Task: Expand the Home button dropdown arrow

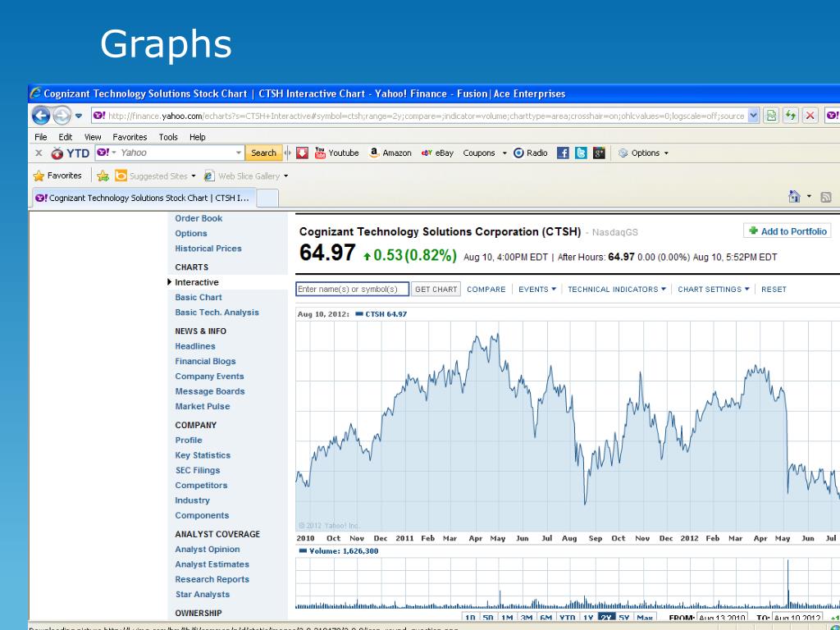Action: click(x=809, y=197)
